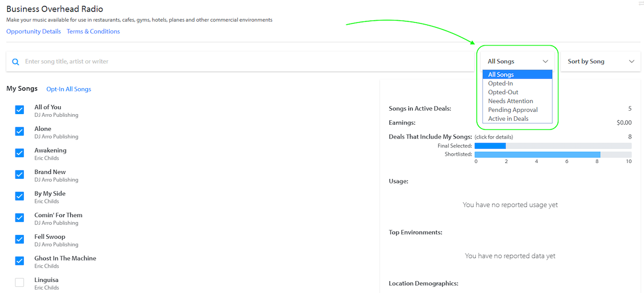
Task: Check the Linguisa song checkbox
Action: (x=19, y=282)
